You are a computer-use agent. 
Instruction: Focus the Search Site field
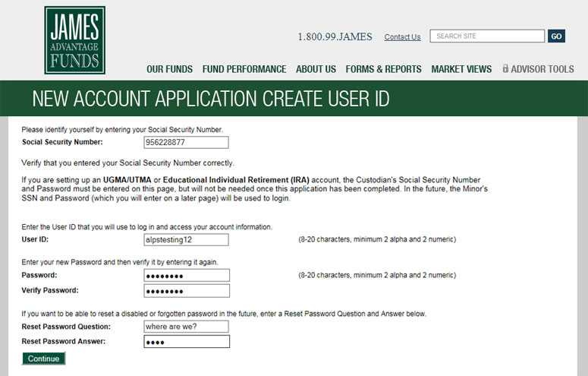(x=487, y=36)
